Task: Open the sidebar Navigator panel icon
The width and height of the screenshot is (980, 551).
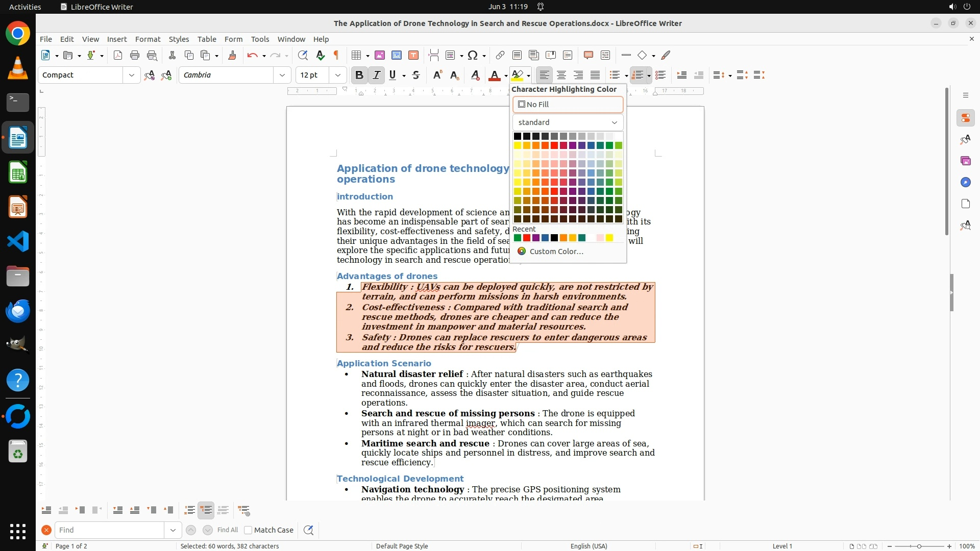Action: pyautogui.click(x=965, y=182)
